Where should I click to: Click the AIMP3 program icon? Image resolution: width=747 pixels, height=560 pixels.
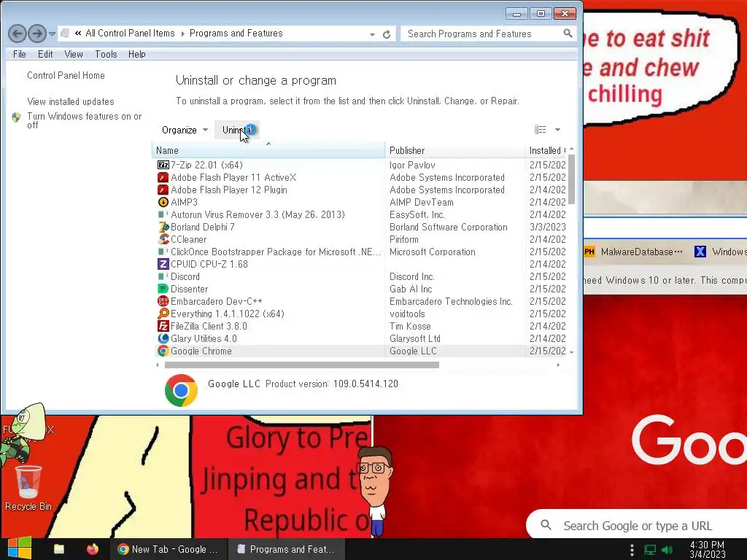163,202
